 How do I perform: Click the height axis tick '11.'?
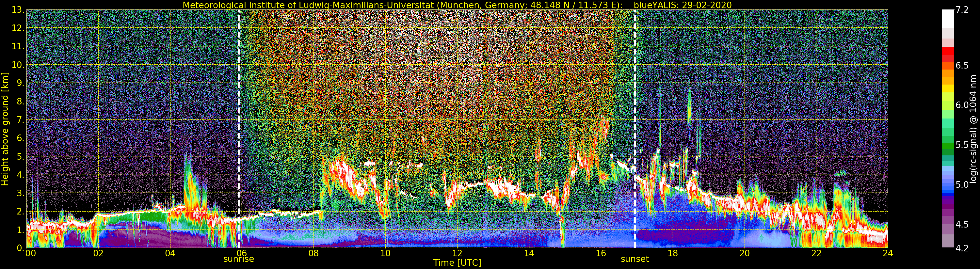coord(18,46)
